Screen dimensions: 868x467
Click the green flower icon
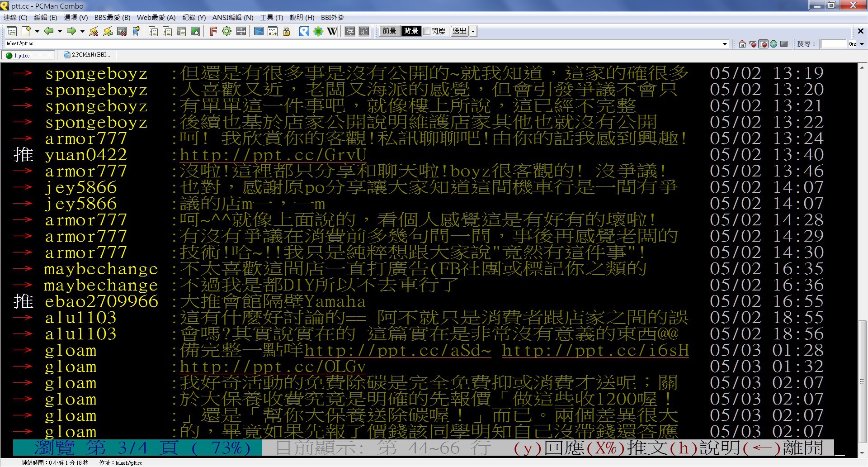(x=318, y=31)
